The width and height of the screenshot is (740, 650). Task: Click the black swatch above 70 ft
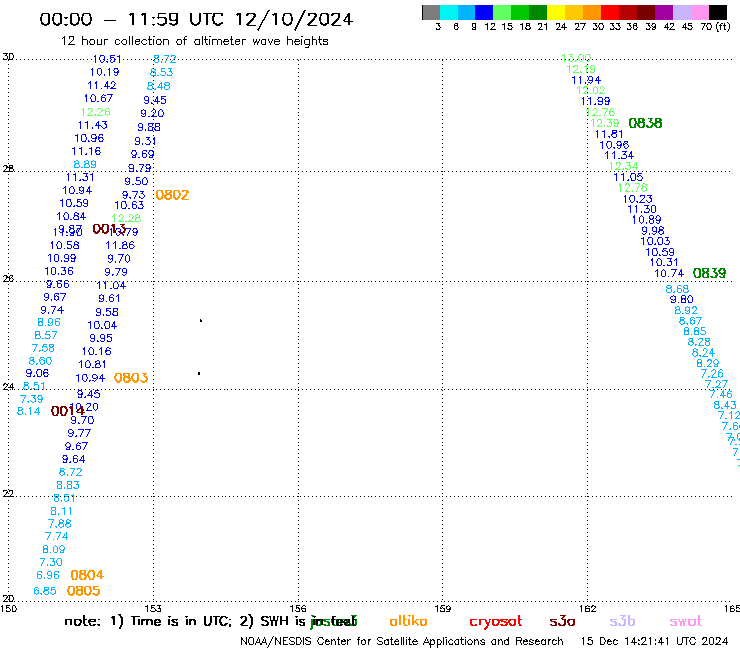click(x=718, y=12)
